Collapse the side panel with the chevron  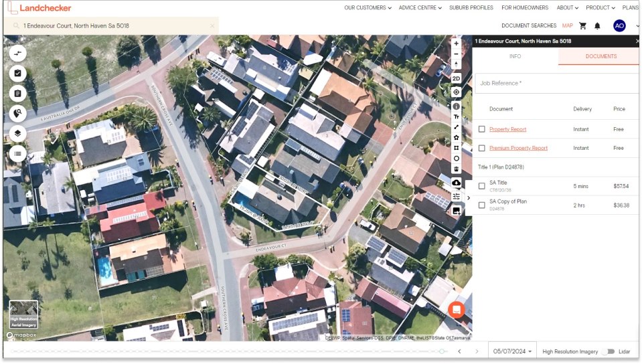469,198
